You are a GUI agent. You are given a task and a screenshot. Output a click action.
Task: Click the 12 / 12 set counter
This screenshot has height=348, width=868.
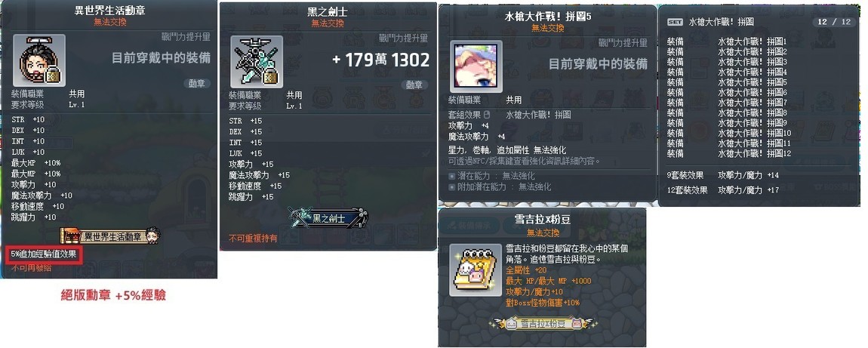point(833,22)
